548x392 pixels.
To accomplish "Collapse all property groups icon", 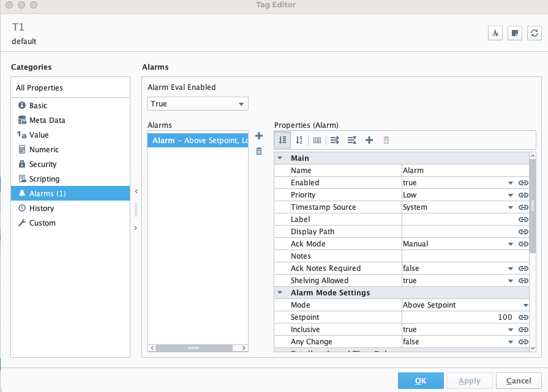I will tap(351, 140).
